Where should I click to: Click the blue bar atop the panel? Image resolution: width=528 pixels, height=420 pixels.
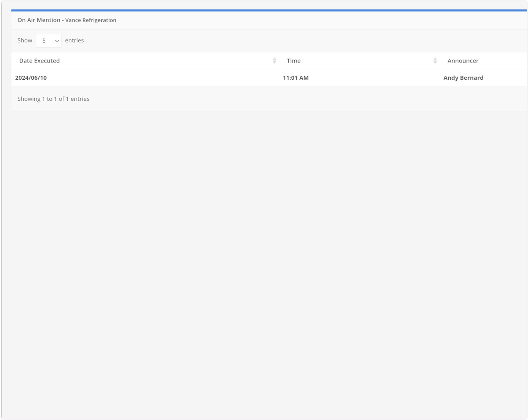pos(264,10)
